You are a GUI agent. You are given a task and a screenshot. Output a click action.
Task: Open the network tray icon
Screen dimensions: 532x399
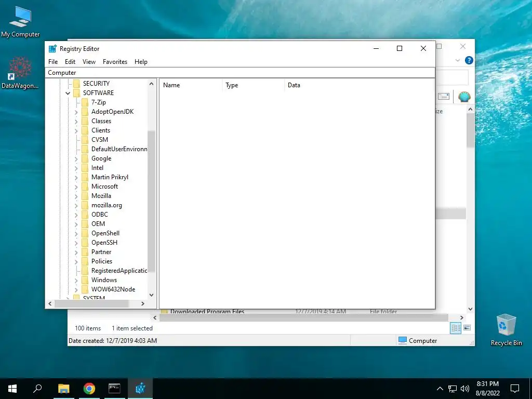pyautogui.click(x=453, y=389)
